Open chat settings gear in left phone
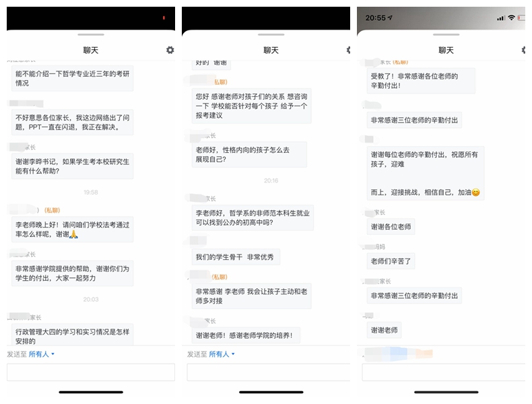 click(170, 50)
